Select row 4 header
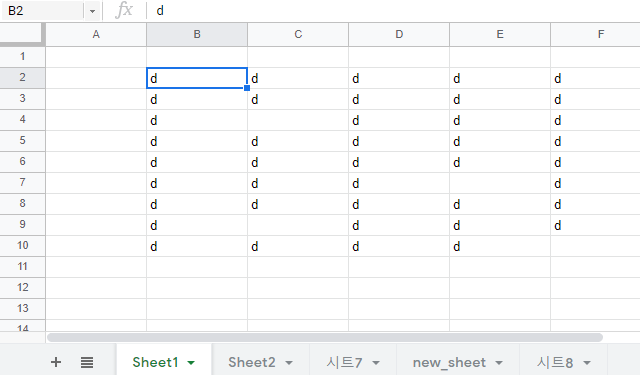 (22, 120)
